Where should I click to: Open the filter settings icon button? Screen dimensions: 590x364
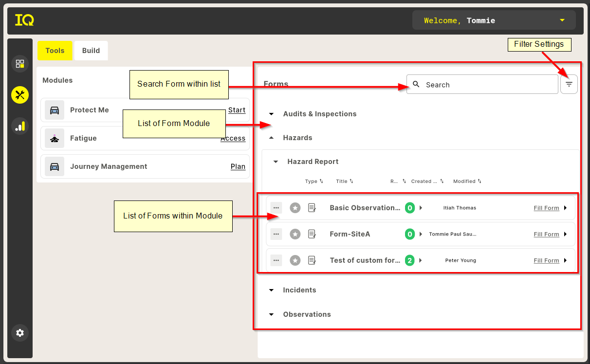pyautogui.click(x=569, y=84)
